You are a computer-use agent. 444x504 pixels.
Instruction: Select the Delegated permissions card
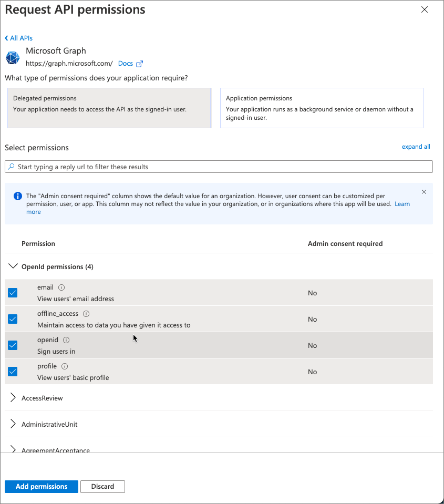[109, 108]
